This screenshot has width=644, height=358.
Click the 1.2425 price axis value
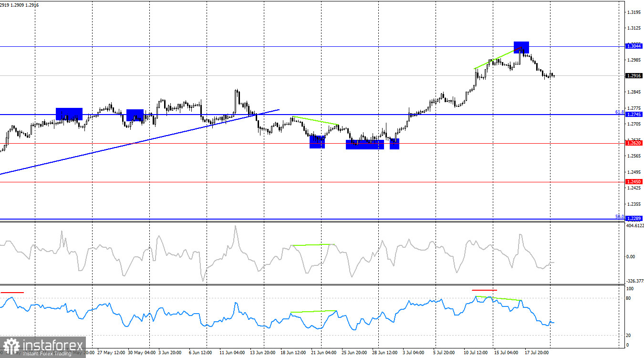[634, 188]
